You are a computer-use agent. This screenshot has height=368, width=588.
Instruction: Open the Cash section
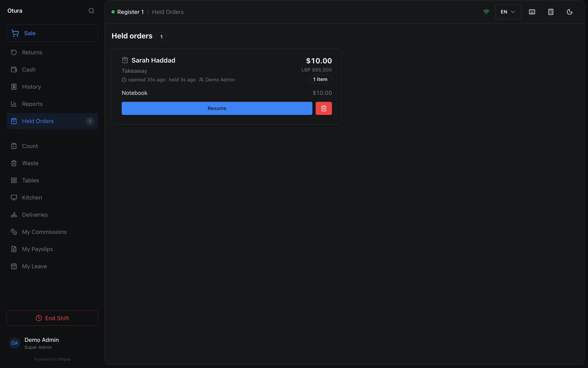tap(52, 70)
